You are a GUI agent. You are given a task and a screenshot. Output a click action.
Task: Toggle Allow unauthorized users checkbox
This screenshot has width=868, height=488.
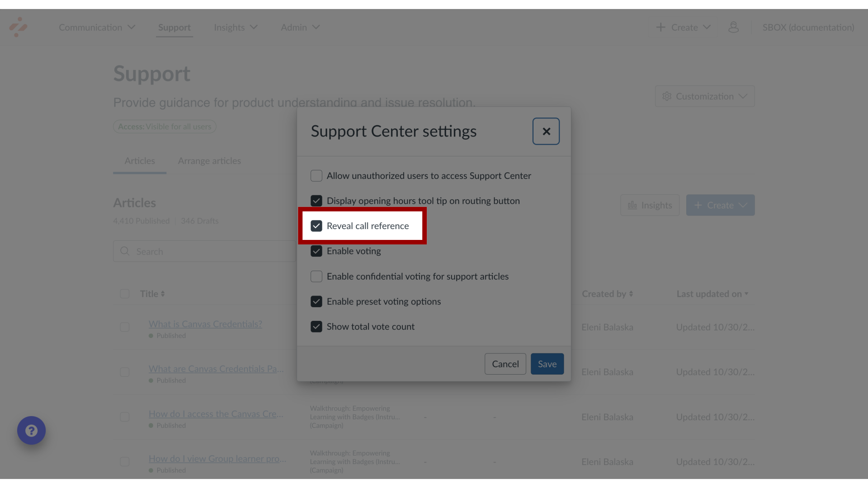(x=316, y=175)
